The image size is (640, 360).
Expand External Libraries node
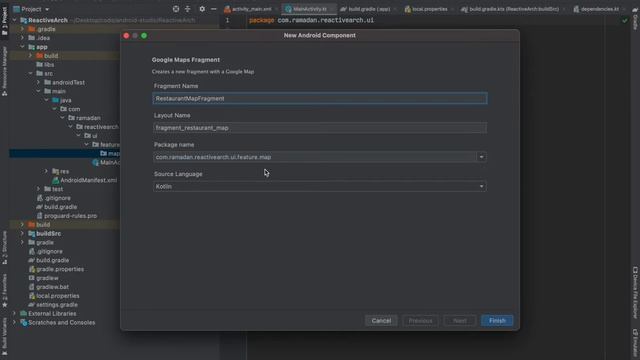(x=15, y=313)
